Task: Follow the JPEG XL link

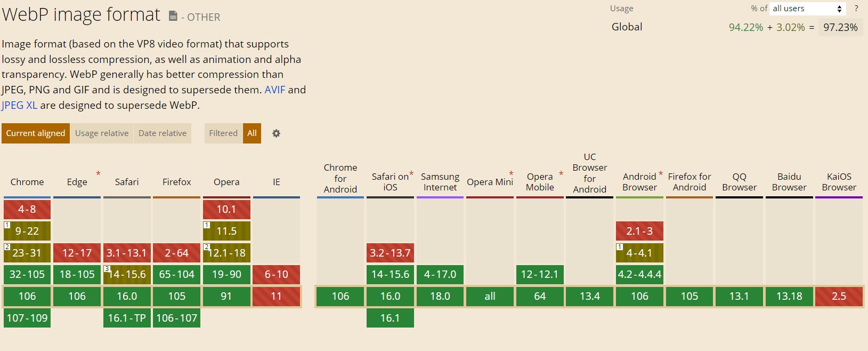Action: (x=20, y=105)
